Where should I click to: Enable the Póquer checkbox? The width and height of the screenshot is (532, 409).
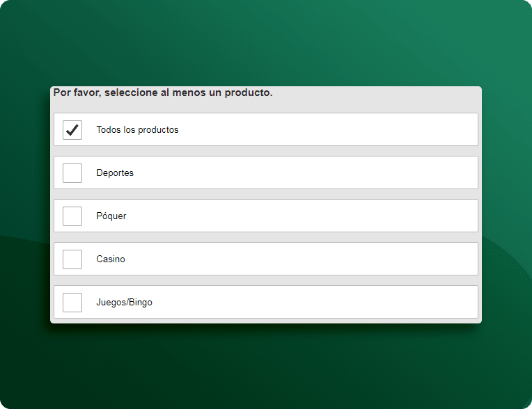tap(72, 216)
